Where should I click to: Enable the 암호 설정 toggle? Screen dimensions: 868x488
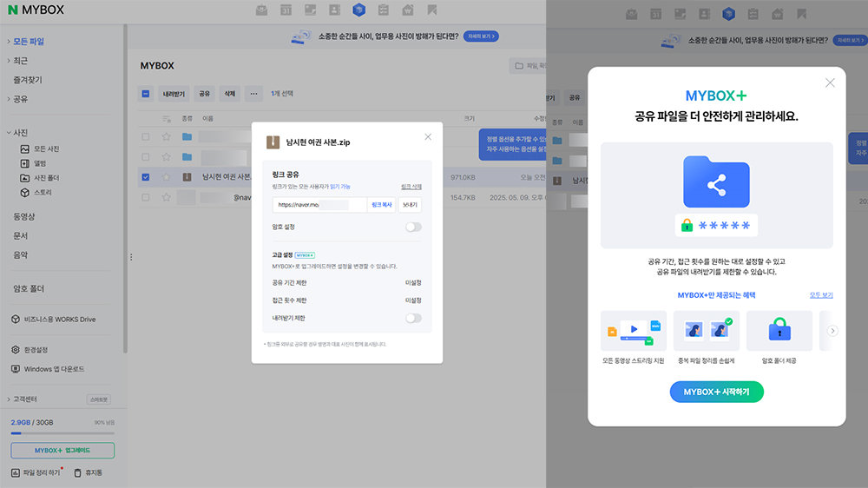(413, 227)
